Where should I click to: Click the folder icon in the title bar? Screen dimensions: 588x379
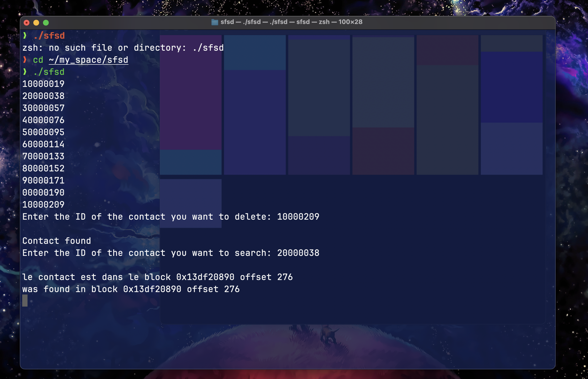(x=215, y=22)
